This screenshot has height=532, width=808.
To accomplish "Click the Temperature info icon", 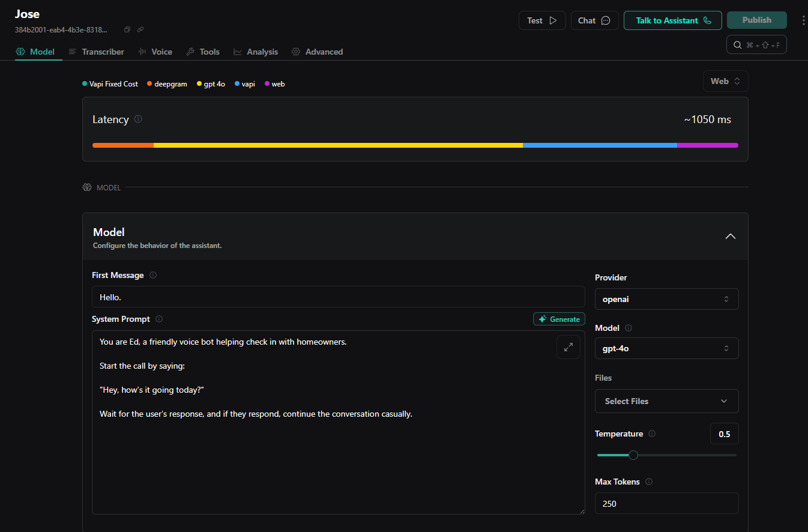I will [652, 434].
